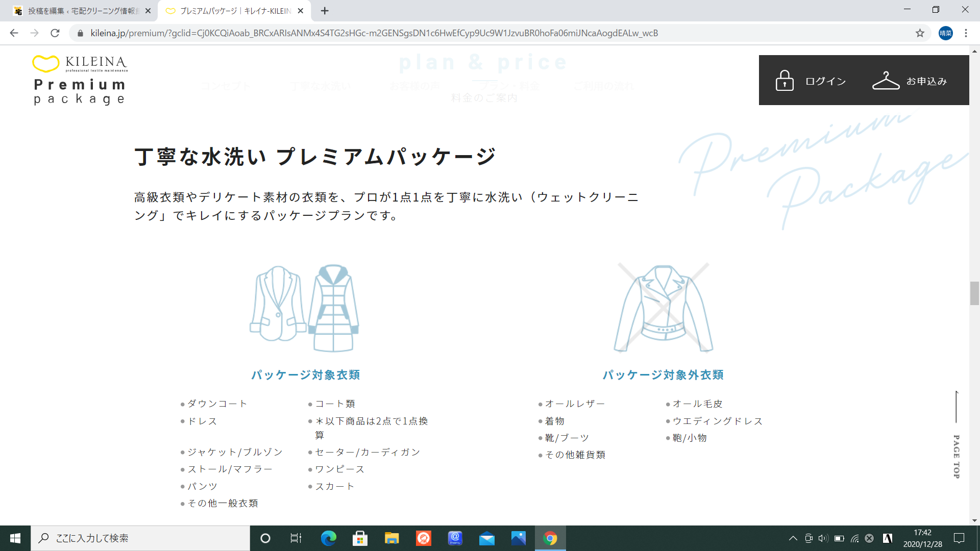Open the お申込み application link
The height and width of the screenshot is (551, 980).
tap(926, 81)
